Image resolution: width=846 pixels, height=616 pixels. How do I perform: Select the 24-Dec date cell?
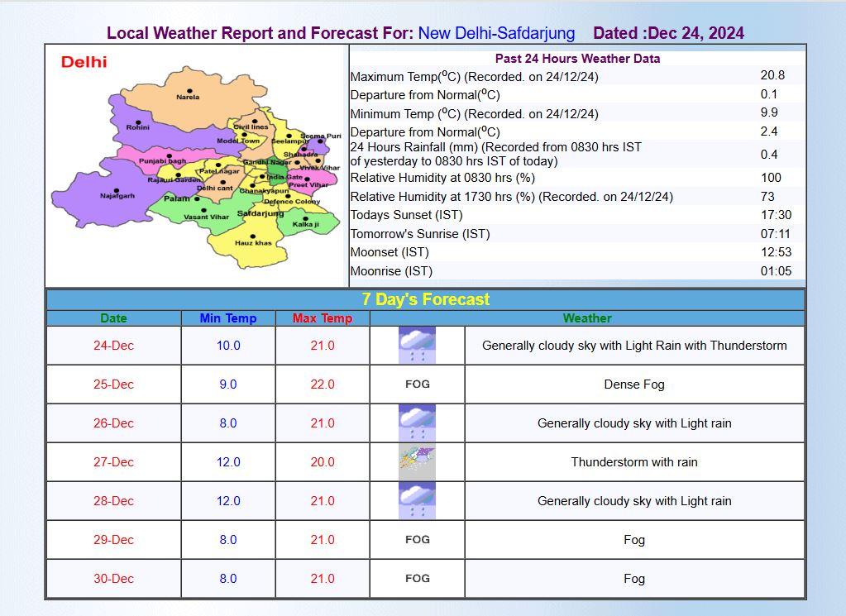[113, 346]
